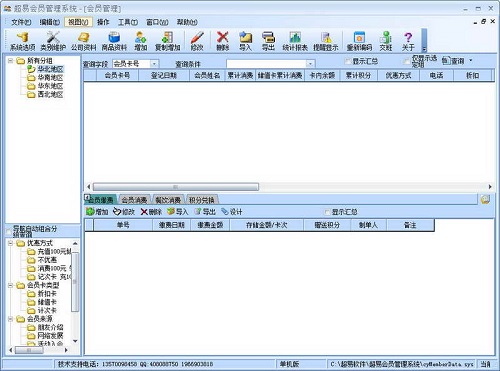Image resolution: width=500 pixels, height=371 pixels.
Task: Click the red X 删除 in main toolbar
Action: (x=222, y=41)
